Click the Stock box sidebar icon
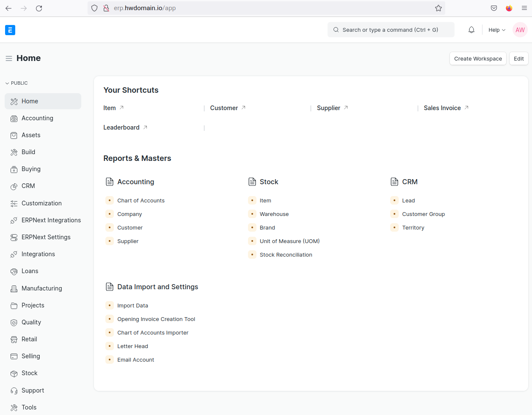This screenshot has width=532, height=415. tap(14, 373)
